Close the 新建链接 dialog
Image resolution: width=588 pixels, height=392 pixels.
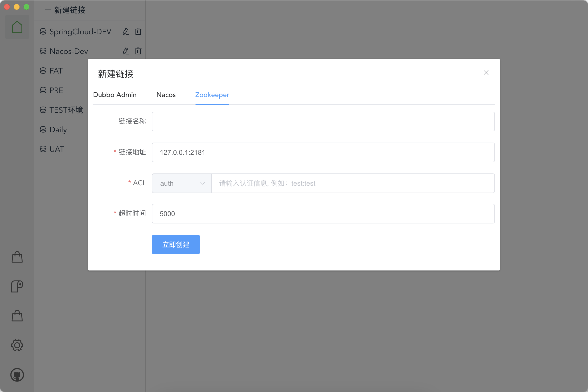(x=486, y=73)
